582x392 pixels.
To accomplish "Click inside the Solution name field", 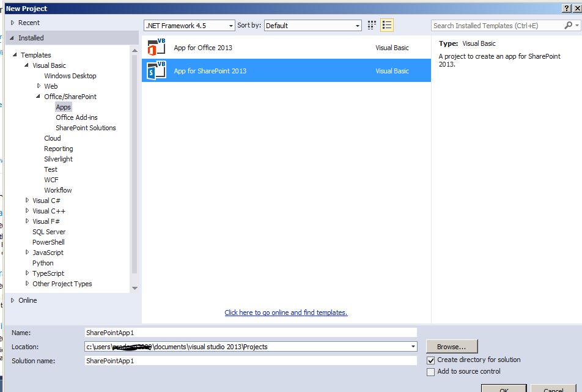I will (x=245, y=361).
